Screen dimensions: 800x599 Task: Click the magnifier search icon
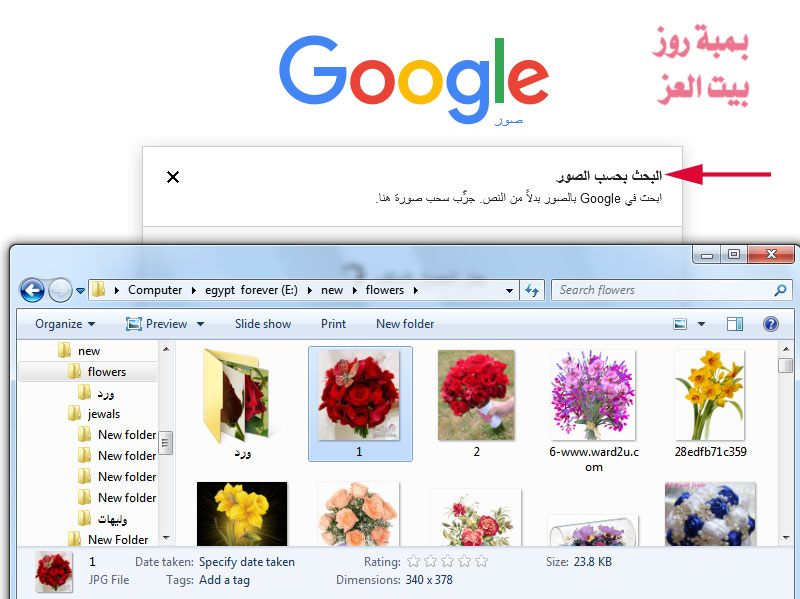click(780, 290)
